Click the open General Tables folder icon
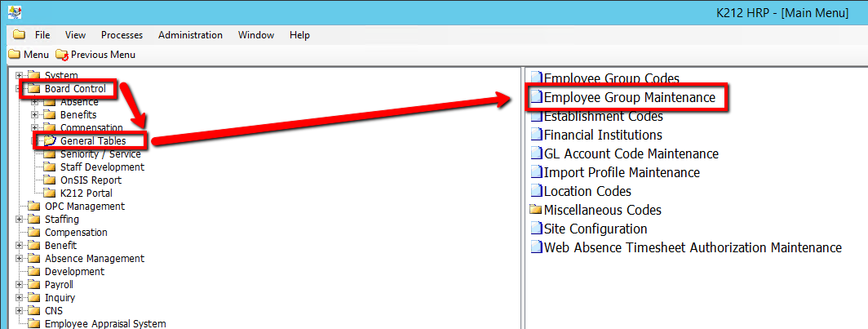 tap(50, 141)
